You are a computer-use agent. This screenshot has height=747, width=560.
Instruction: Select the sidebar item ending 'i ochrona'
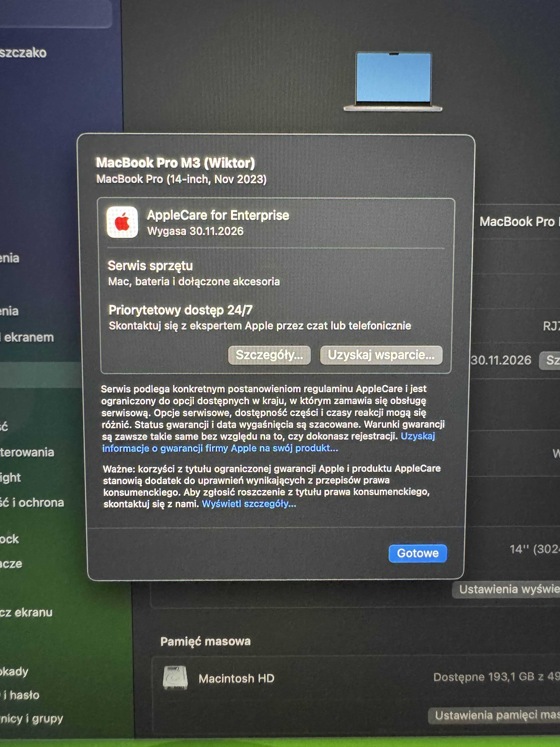[x=32, y=502]
